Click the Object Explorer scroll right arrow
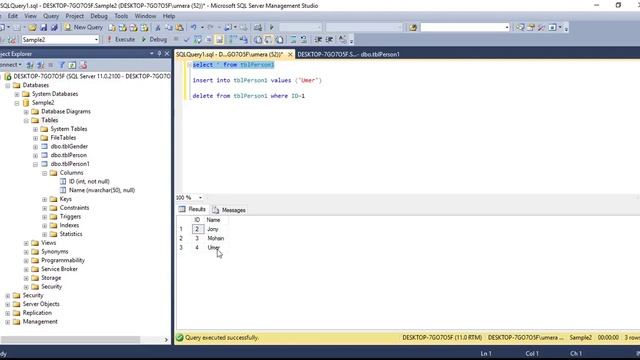Viewport: 640px width, 360px height. click(166, 340)
